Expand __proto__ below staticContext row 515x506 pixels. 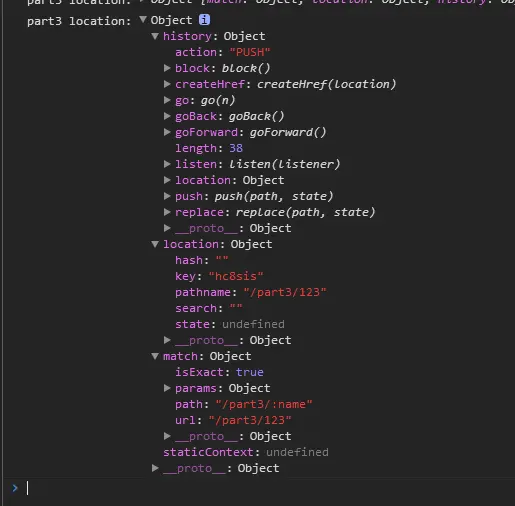pos(155,468)
